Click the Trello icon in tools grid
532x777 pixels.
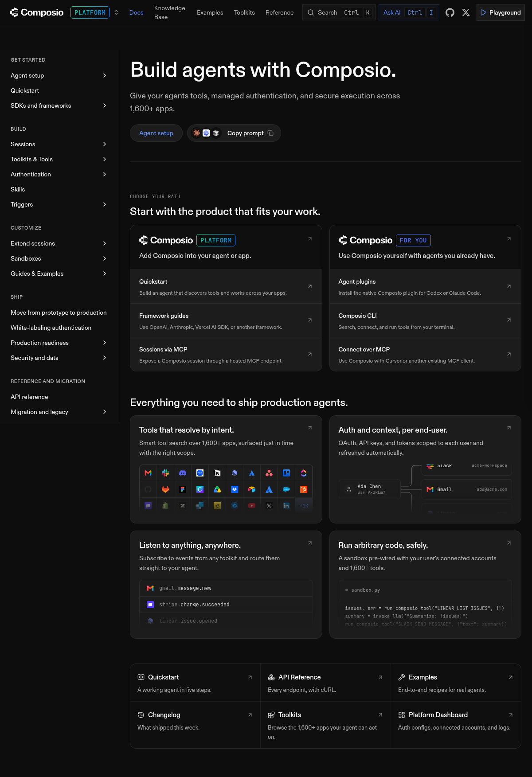(x=286, y=473)
